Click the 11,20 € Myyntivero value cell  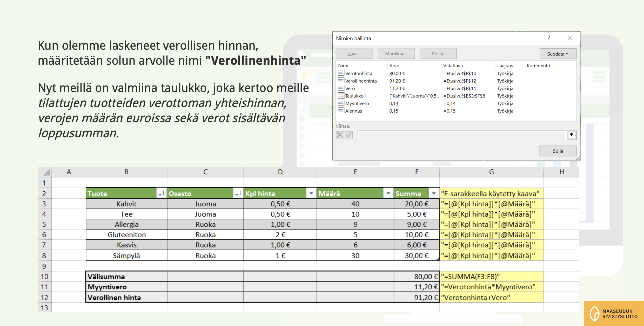(417, 287)
